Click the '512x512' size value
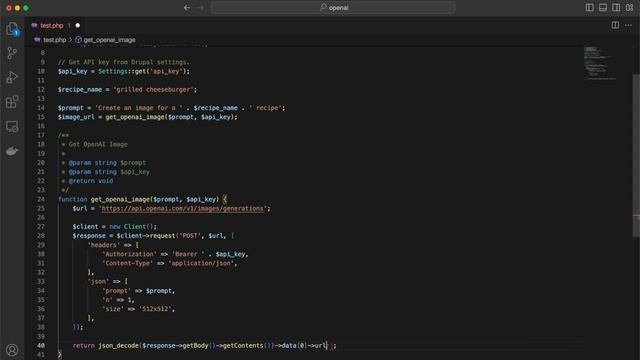This screenshot has width=640, height=360. [x=155, y=309]
